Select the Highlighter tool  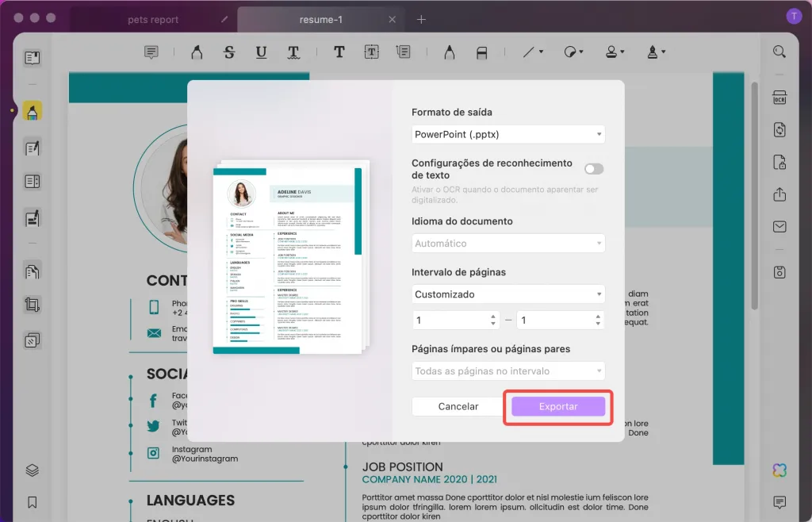(x=196, y=52)
